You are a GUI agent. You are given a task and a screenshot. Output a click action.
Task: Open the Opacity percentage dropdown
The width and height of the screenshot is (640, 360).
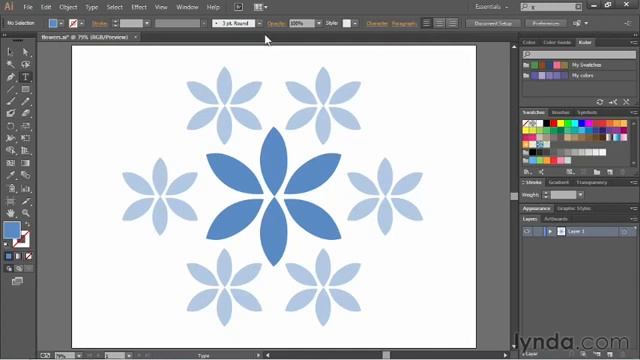coord(319,23)
